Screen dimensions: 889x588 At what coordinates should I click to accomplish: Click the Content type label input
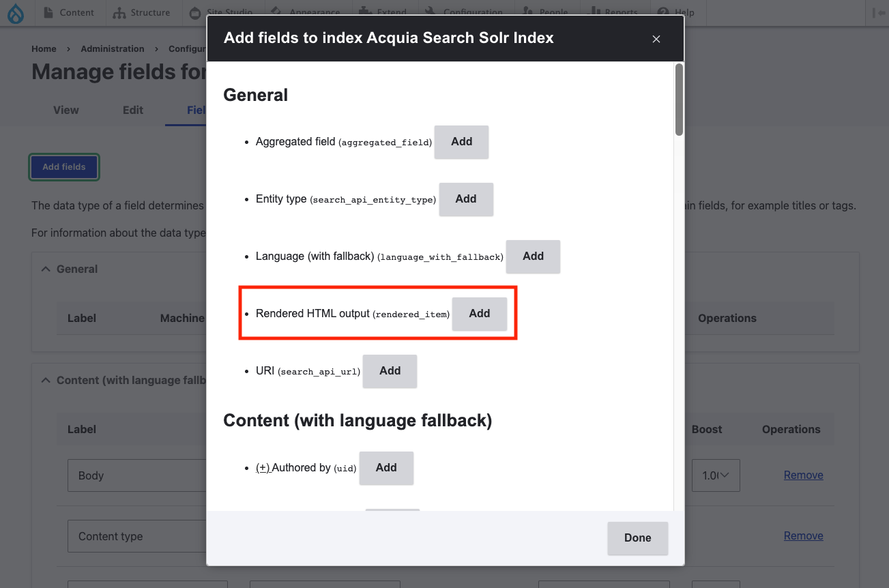(137, 536)
